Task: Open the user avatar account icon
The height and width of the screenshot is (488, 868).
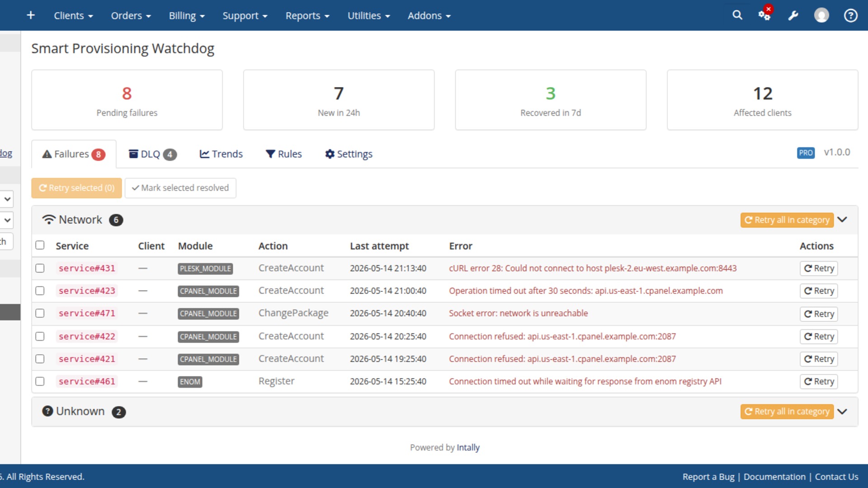Action: tap(821, 15)
